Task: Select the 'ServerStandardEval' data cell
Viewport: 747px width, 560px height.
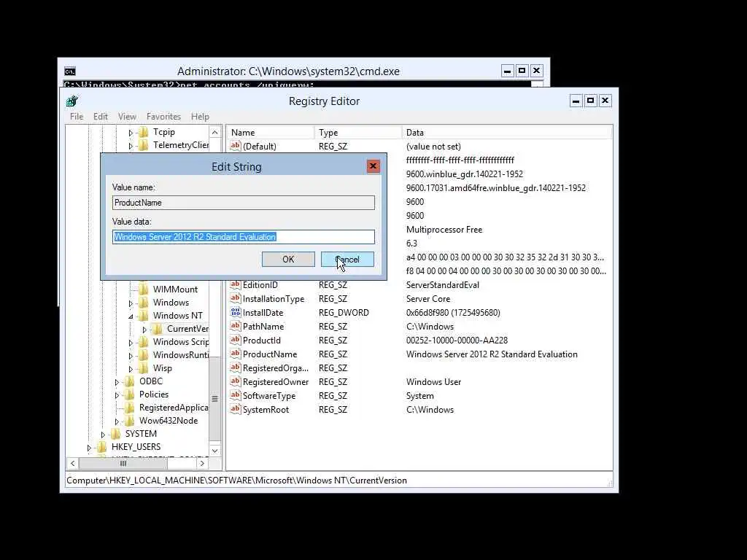Action: click(443, 285)
